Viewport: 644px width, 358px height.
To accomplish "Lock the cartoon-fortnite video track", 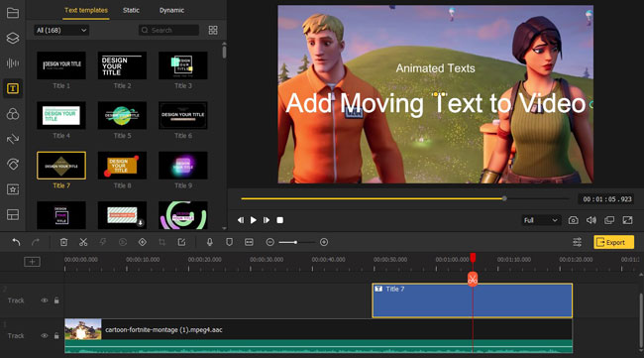I will coord(56,336).
